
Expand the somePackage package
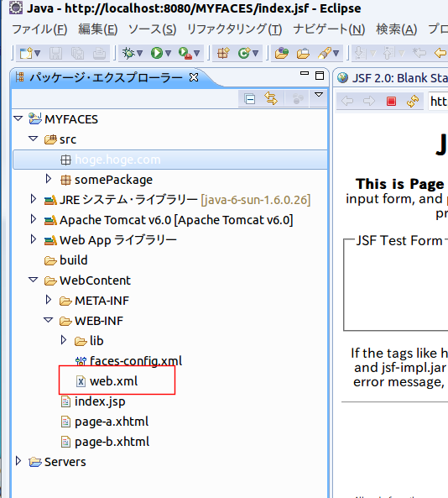[x=48, y=179]
